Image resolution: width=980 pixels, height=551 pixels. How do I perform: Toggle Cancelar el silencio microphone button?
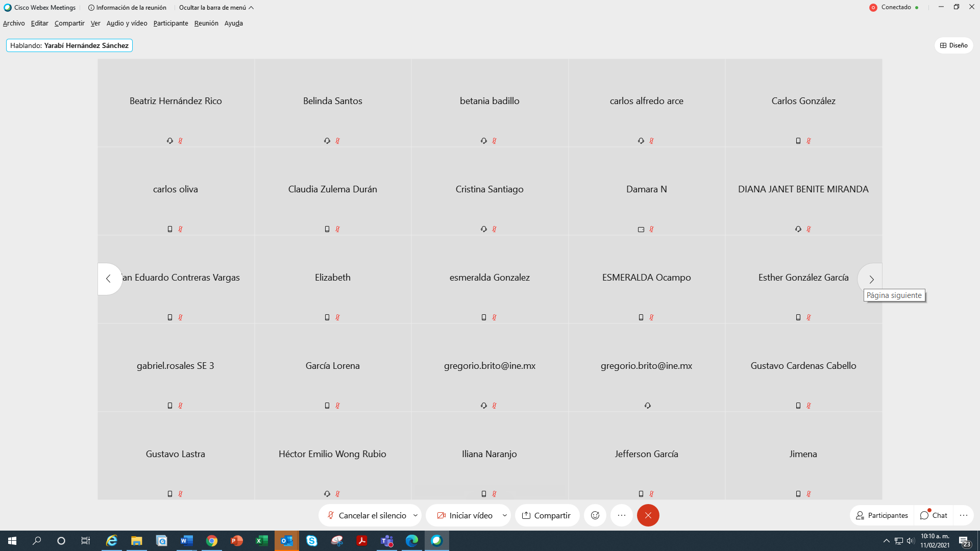click(x=366, y=516)
